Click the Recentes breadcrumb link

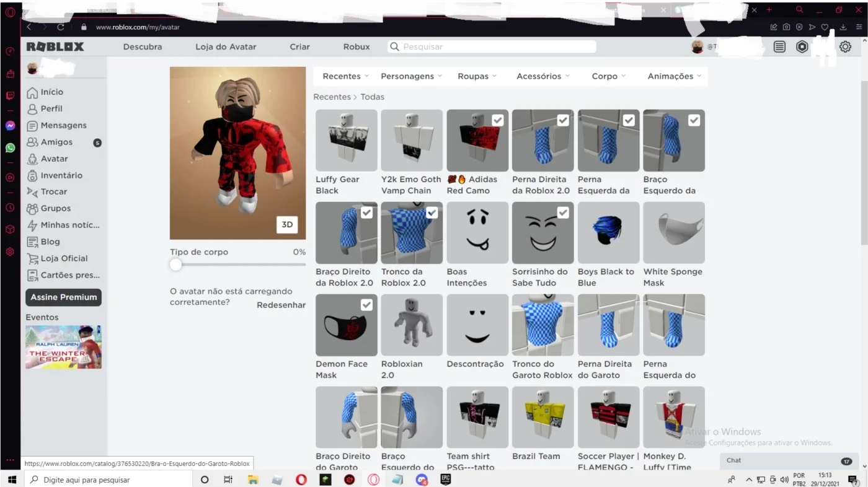(332, 97)
